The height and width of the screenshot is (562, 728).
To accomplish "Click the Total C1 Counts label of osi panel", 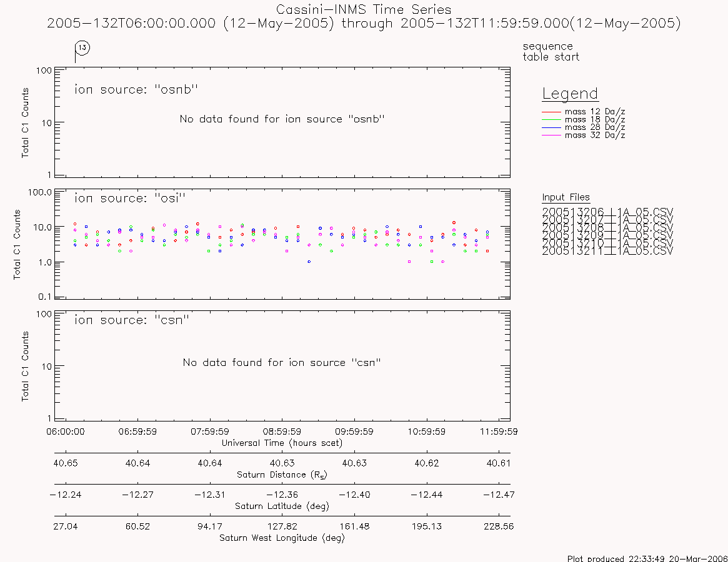I will 17,245.
